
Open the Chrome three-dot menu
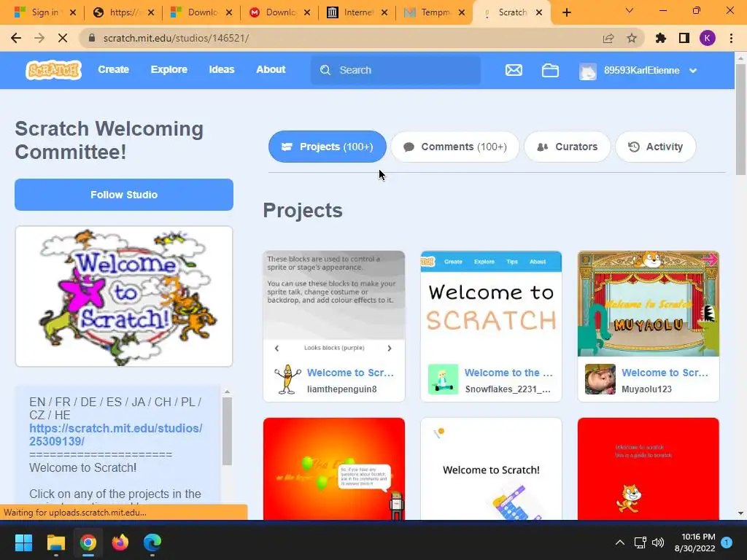pos(731,38)
